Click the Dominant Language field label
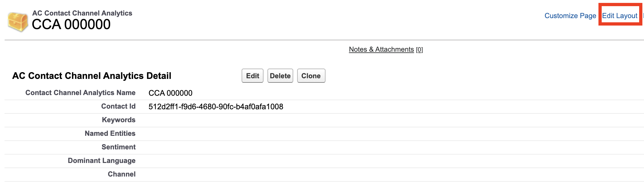 pos(101,161)
